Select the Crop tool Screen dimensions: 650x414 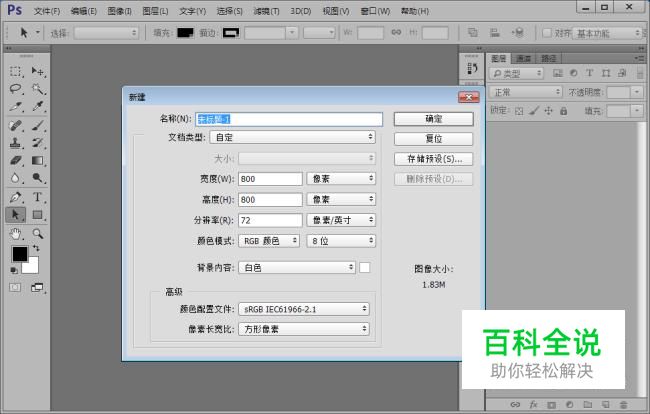pyautogui.click(x=15, y=106)
